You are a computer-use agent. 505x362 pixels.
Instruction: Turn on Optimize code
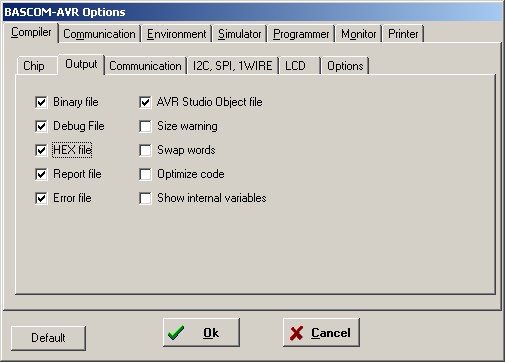145,174
